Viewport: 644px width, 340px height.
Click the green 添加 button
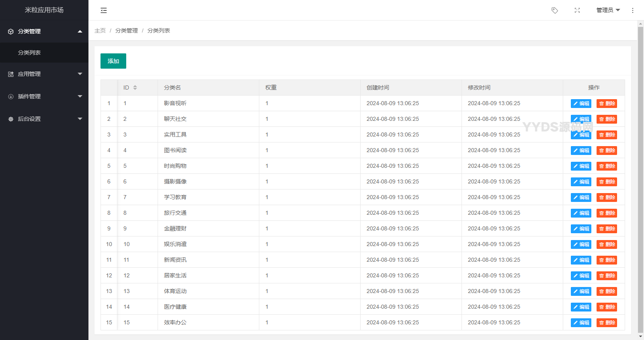point(113,61)
